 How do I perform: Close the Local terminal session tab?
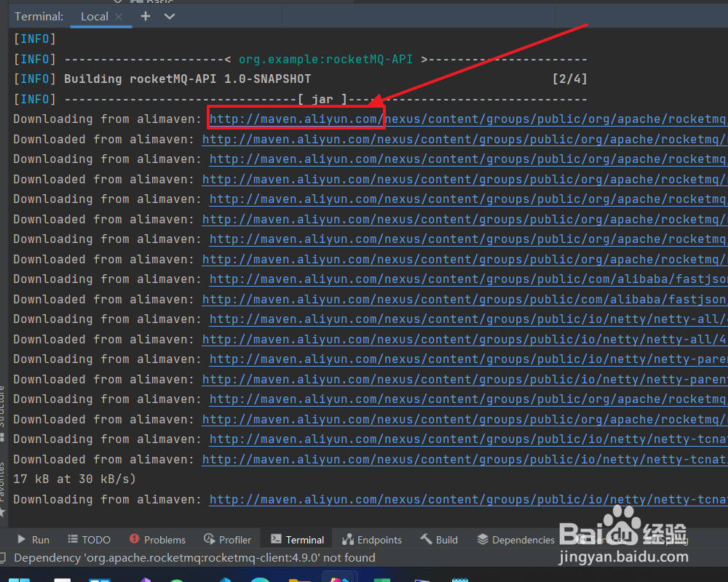tap(119, 17)
